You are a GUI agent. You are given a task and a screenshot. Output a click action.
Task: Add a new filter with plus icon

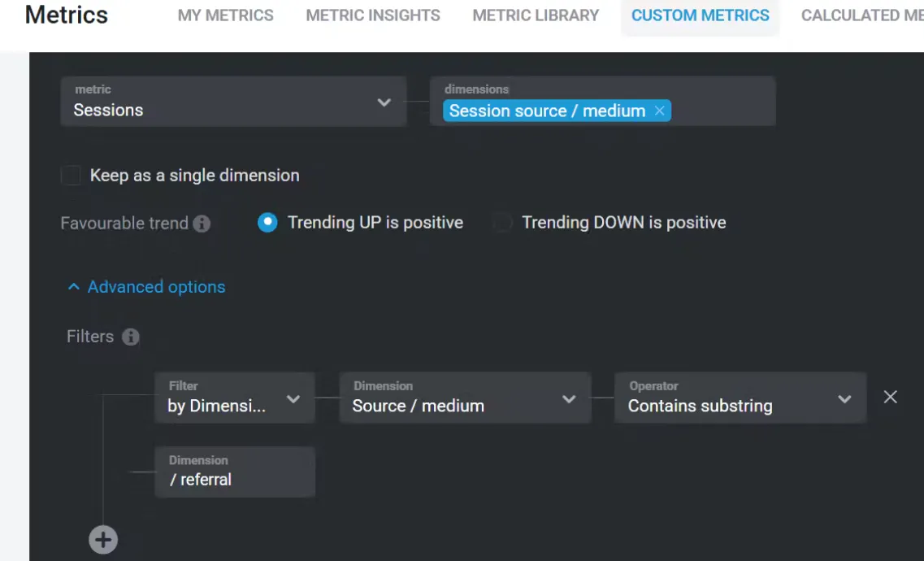pyautogui.click(x=103, y=540)
